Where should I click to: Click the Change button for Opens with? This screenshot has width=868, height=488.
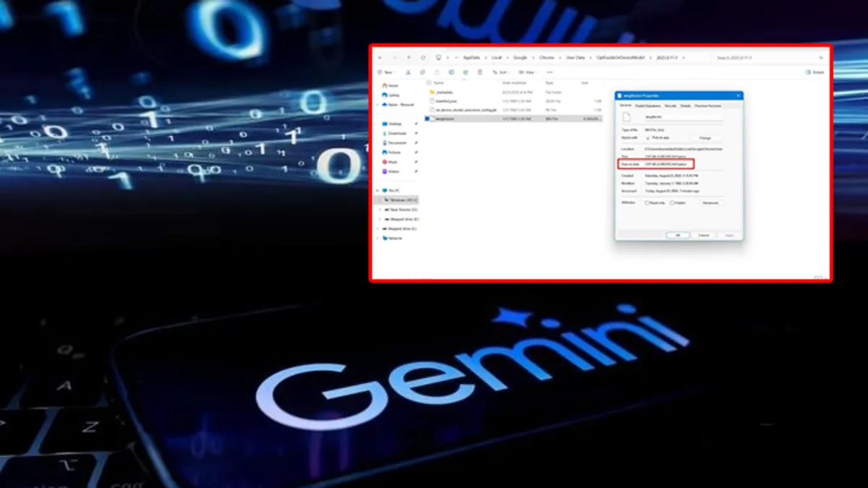click(x=705, y=137)
